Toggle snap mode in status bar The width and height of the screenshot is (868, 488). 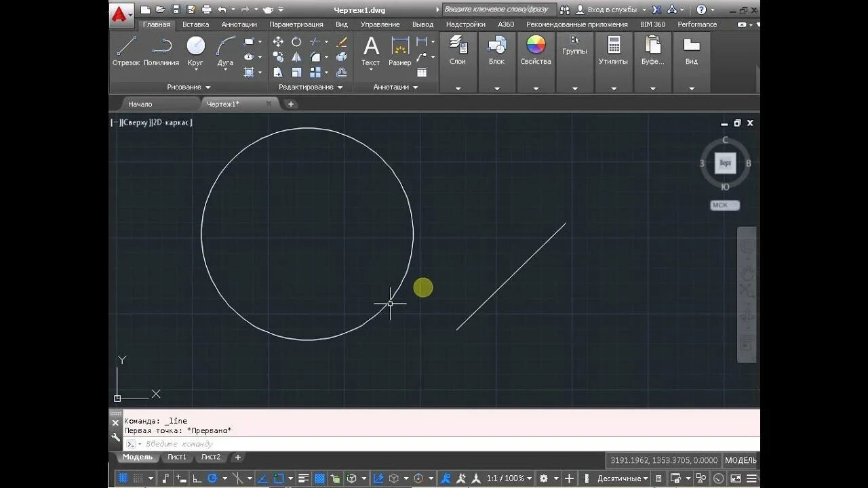(x=138, y=479)
